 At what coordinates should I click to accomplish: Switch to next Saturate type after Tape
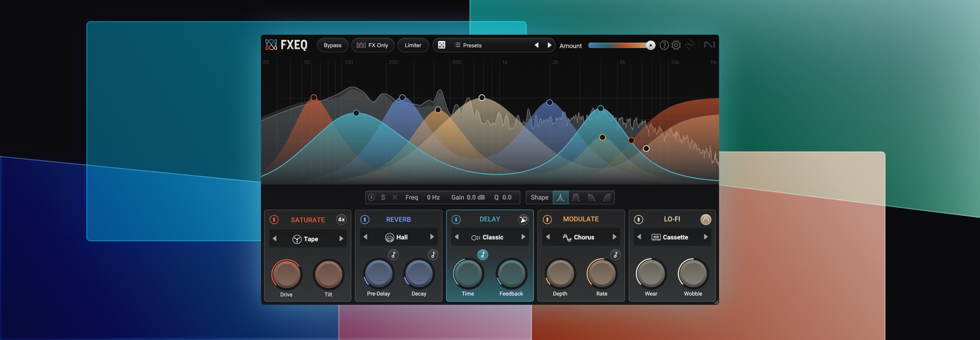[x=341, y=239]
